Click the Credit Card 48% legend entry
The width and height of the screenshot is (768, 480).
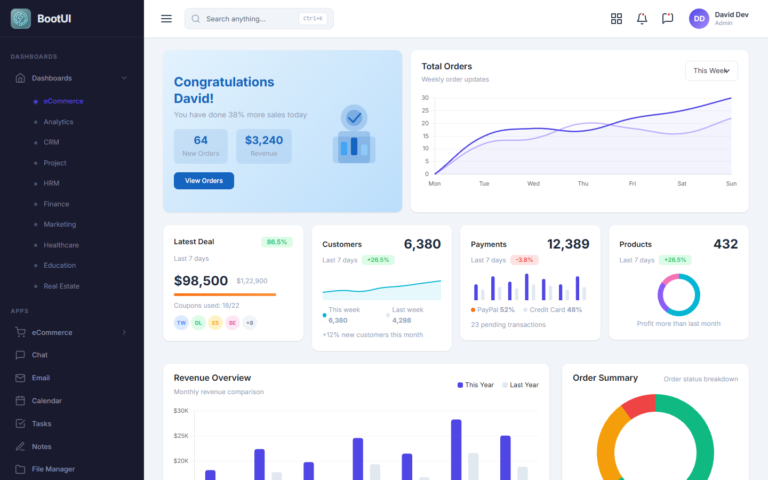552,310
